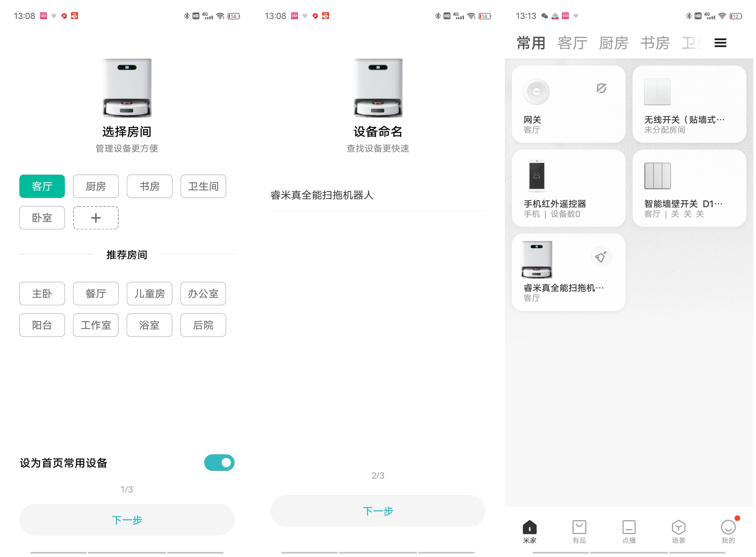Screen dimensions: 756x557
Task: Go to the 场景 scenes icon
Action: click(678, 527)
